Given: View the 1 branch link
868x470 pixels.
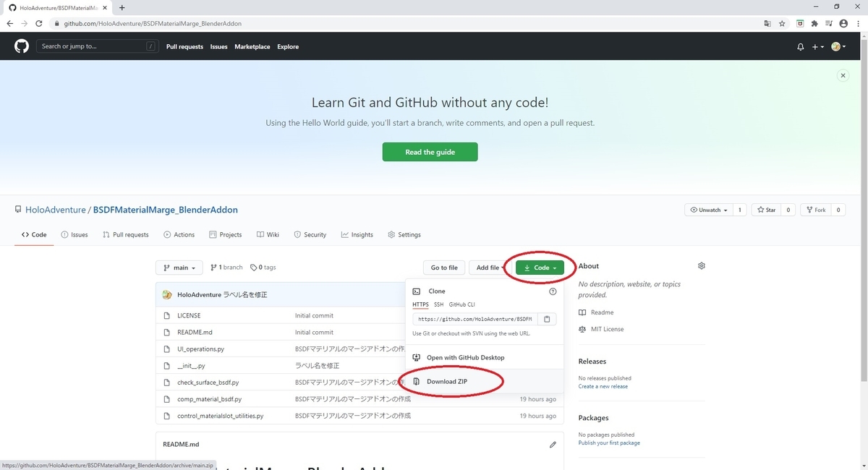Looking at the screenshot, I should 226,268.
